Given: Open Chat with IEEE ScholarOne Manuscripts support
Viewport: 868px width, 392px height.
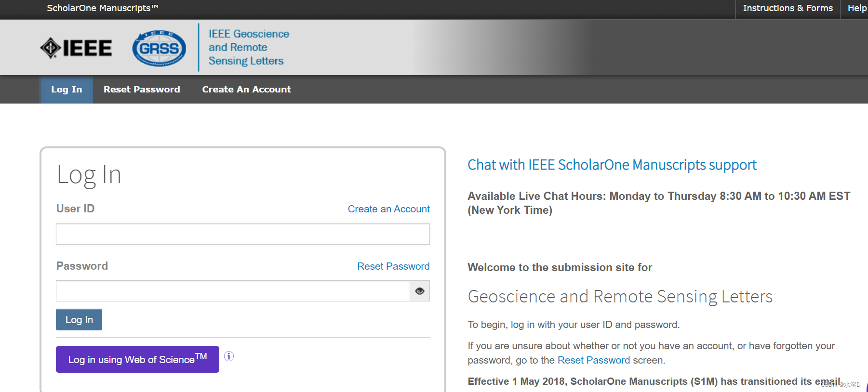Looking at the screenshot, I should (x=612, y=165).
